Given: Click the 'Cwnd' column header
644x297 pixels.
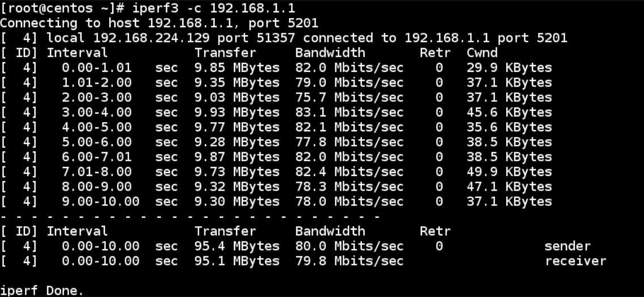Looking at the screenshot, I should click(x=482, y=53).
